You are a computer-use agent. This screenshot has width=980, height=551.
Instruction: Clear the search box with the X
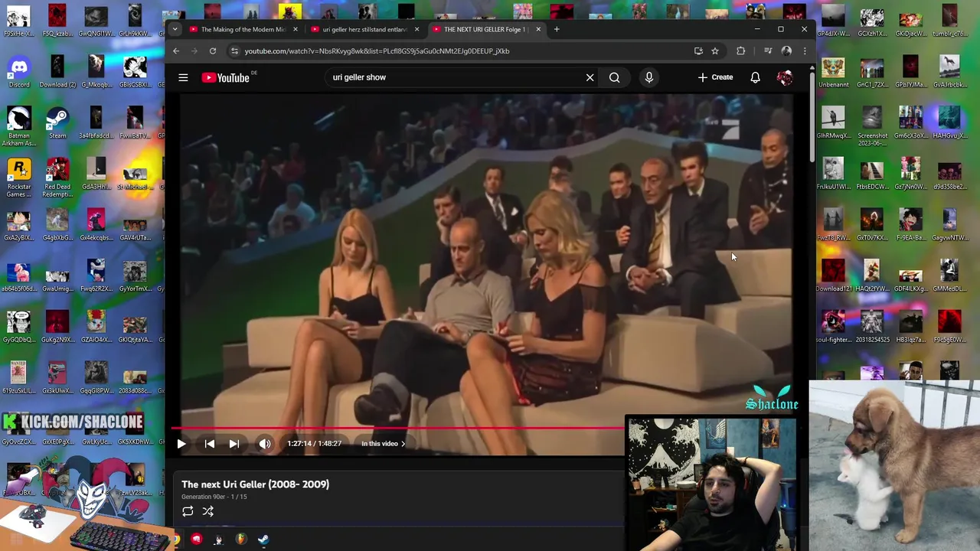590,77
